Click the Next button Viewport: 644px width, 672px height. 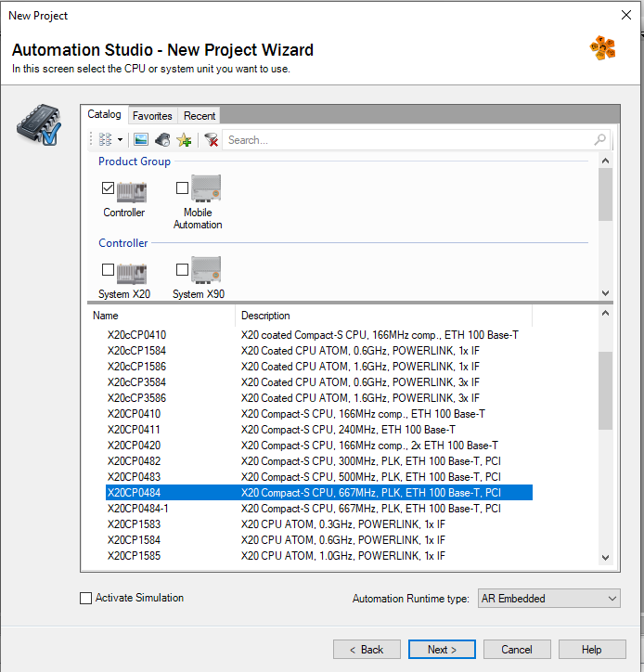[442, 650]
